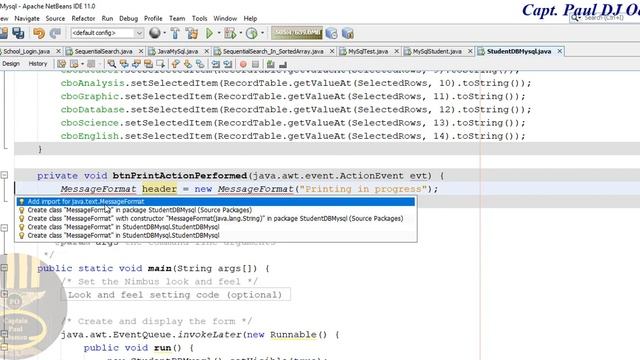This screenshot has width=640, height=360.
Task: Switch to the MySqlStudent.java tab
Action: 437,51
